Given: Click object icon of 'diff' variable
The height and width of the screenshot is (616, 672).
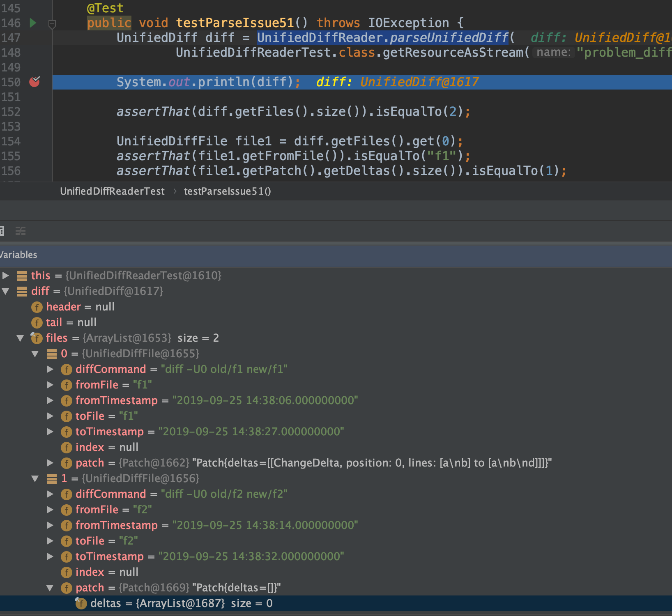Looking at the screenshot, I should tap(22, 291).
